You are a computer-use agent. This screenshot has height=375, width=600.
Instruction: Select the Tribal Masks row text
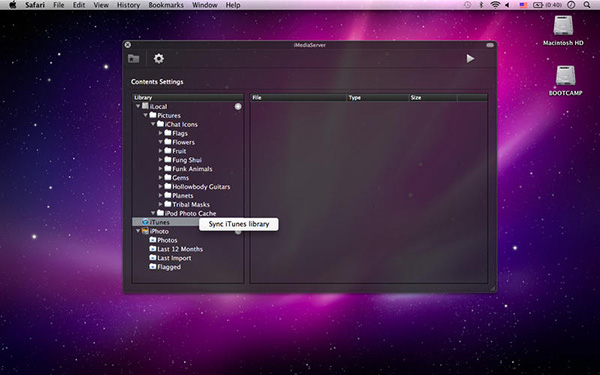pos(191,204)
